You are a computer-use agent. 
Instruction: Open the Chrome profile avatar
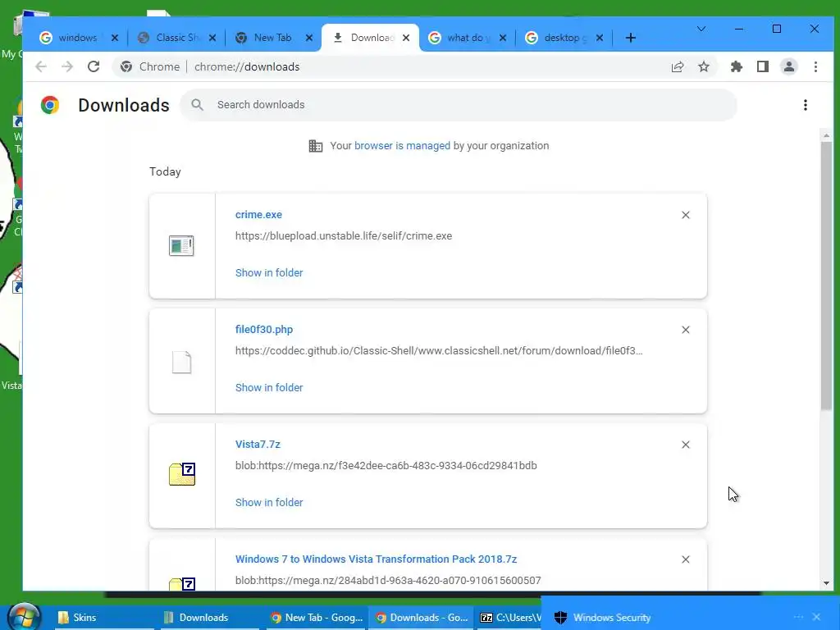(x=789, y=66)
